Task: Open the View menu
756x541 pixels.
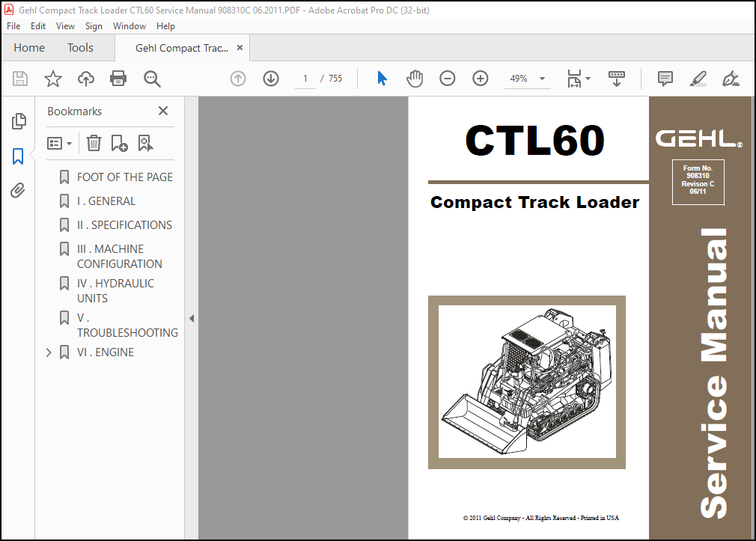Action: (x=65, y=26)
